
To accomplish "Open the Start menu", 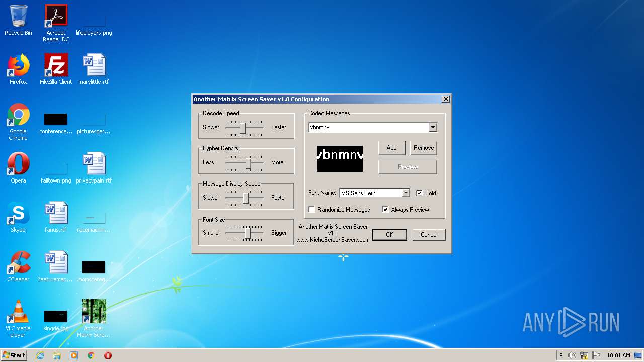I will pyautogui.click(x=14, y=355).
